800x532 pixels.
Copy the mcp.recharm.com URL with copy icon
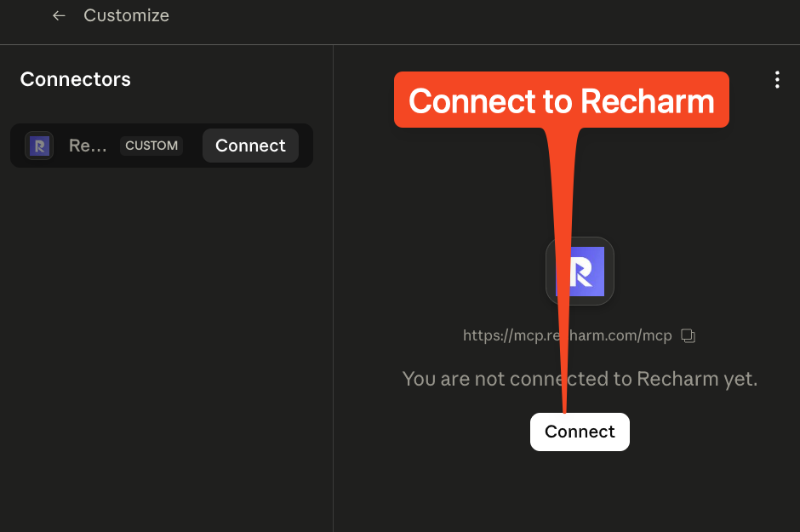(x=688, y=335)
